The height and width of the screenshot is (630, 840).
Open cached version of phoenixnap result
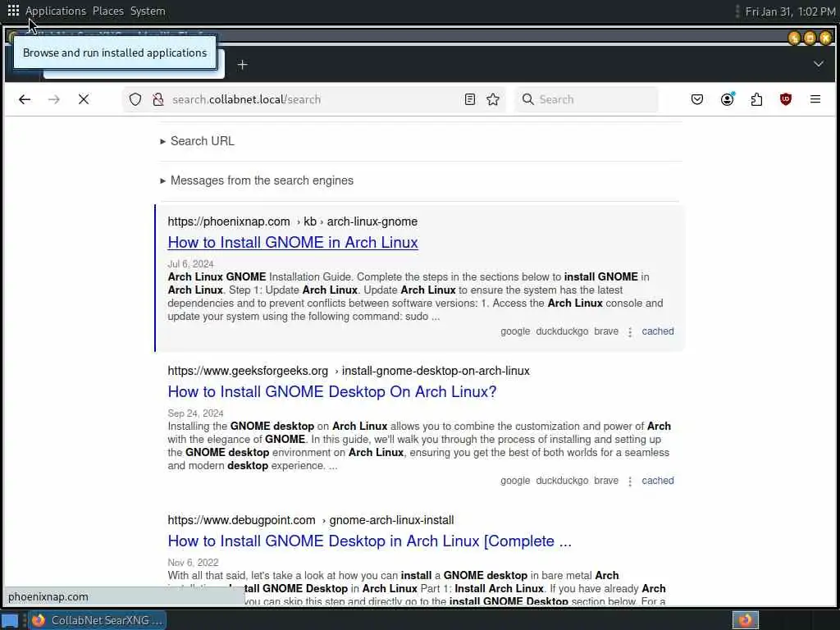(x=658, y=331)
